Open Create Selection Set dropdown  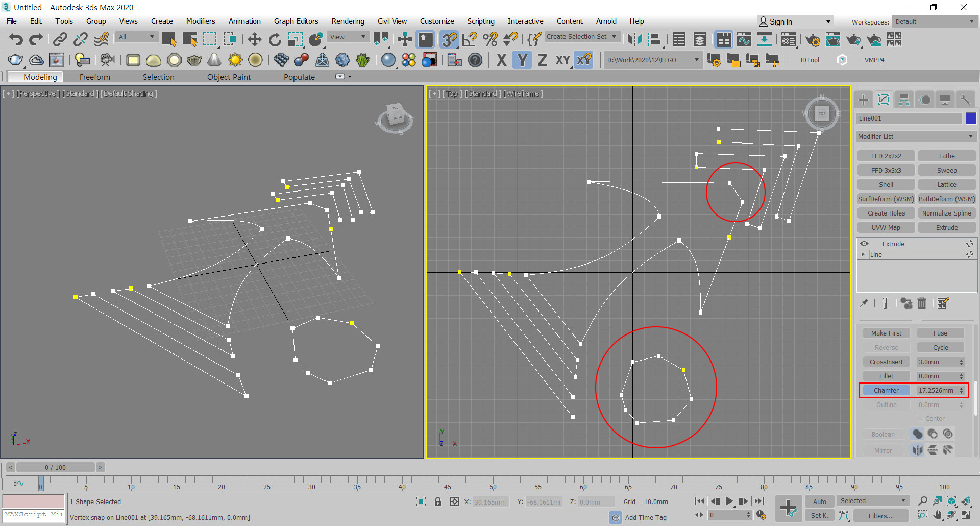point(582,37)
